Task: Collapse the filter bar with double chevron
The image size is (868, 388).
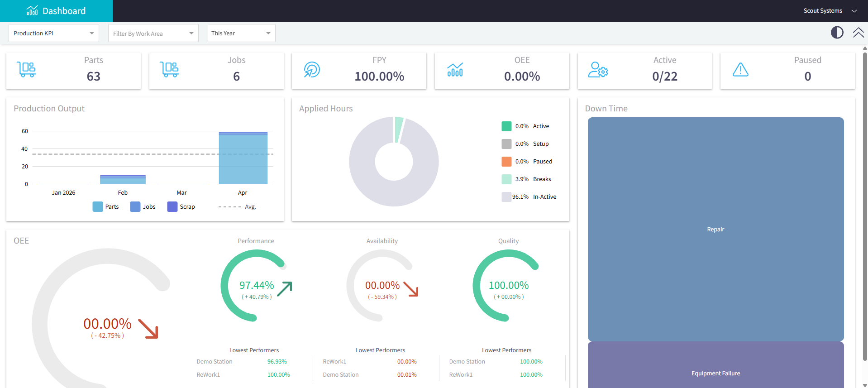Action: (x=858, y=33)
